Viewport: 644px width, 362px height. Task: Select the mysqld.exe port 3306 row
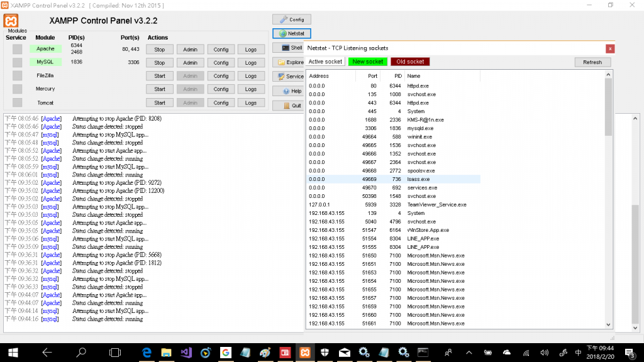point(394,128)
